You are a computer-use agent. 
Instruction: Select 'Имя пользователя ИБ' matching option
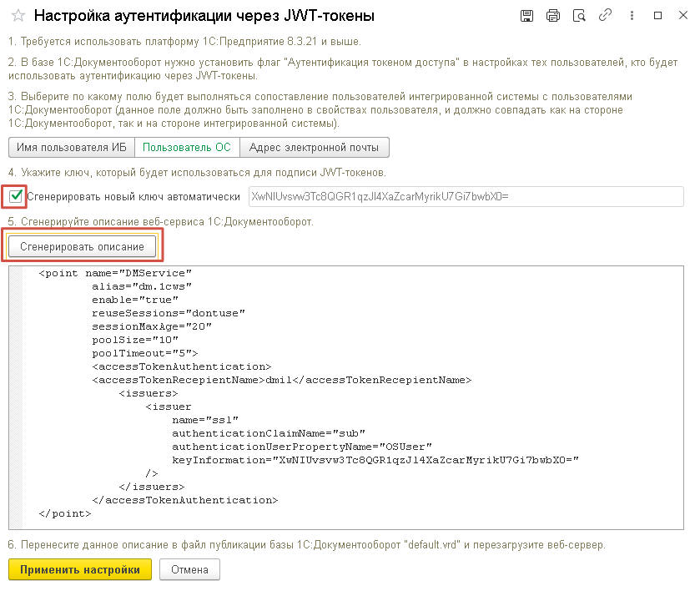(71, 147)
